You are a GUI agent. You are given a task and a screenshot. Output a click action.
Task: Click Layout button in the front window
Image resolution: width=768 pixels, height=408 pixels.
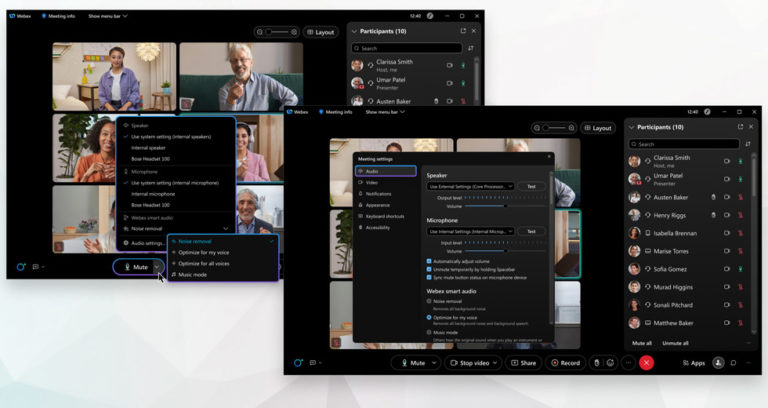(x=598, y=128)
